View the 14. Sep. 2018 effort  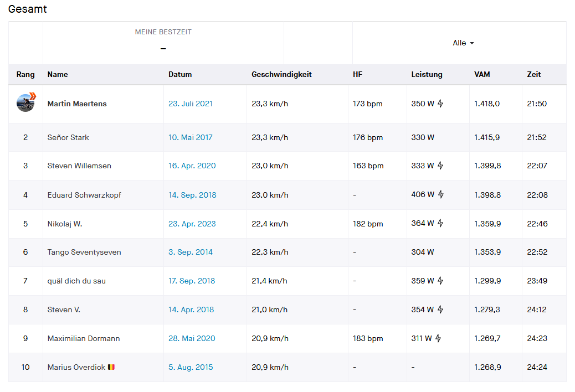coord(192,195)
